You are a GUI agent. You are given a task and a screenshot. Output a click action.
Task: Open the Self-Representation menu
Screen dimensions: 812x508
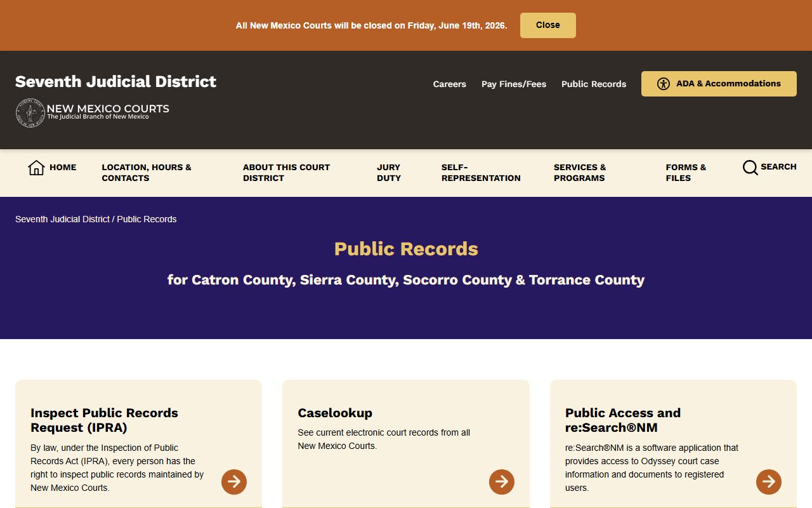481,173
